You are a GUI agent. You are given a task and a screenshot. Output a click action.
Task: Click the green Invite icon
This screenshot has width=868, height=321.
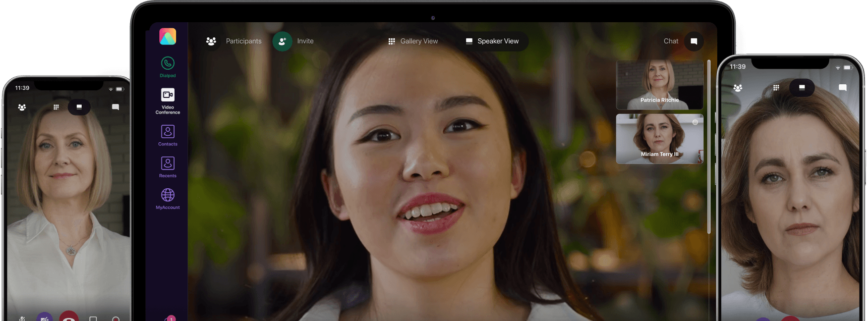click(x=282, y=41)
